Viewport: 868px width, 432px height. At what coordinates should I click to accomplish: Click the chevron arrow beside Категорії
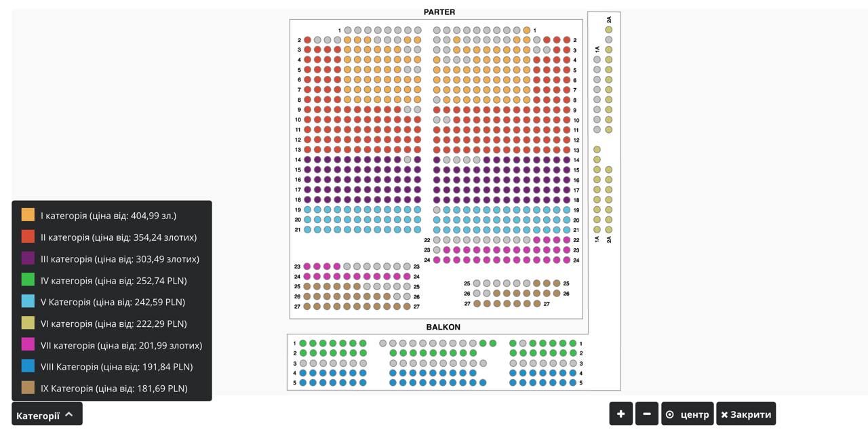[x=69, y=414]
